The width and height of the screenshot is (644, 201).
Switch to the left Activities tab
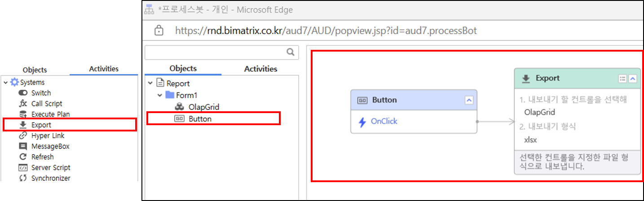click(x=104, y=69)
